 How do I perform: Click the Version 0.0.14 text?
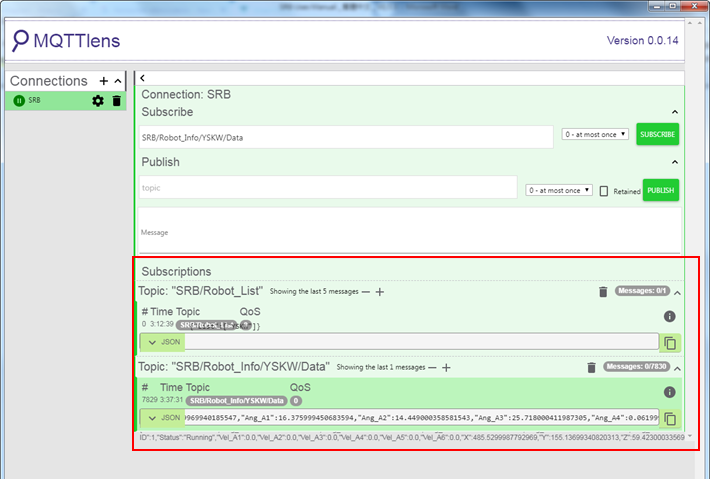(643, 41)
